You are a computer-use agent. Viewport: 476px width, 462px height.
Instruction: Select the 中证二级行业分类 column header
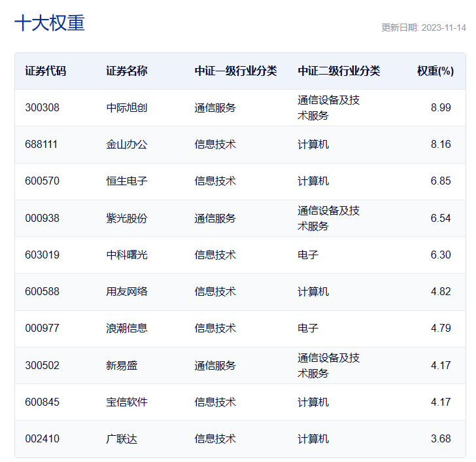(x=339, y=71)
